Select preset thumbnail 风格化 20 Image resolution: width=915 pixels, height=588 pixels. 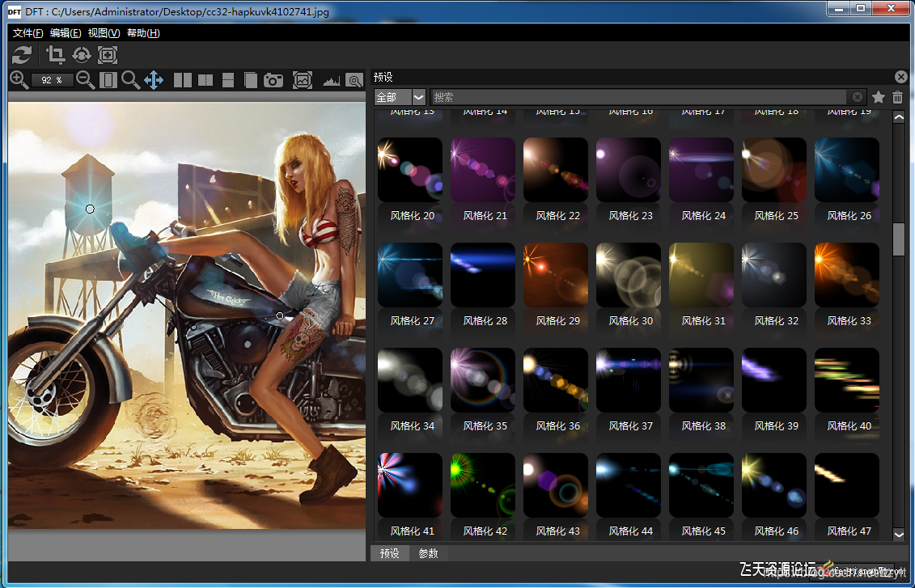[x=410, y=170]
